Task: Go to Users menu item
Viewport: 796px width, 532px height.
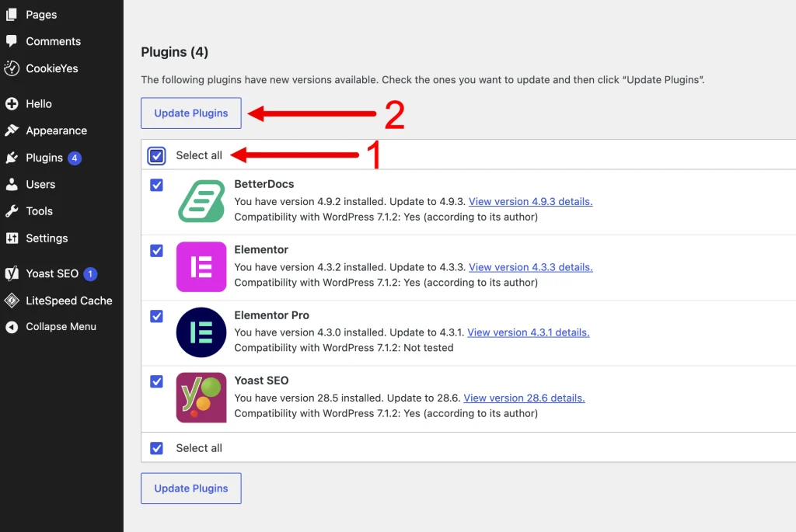Action: tap(40, 184)
